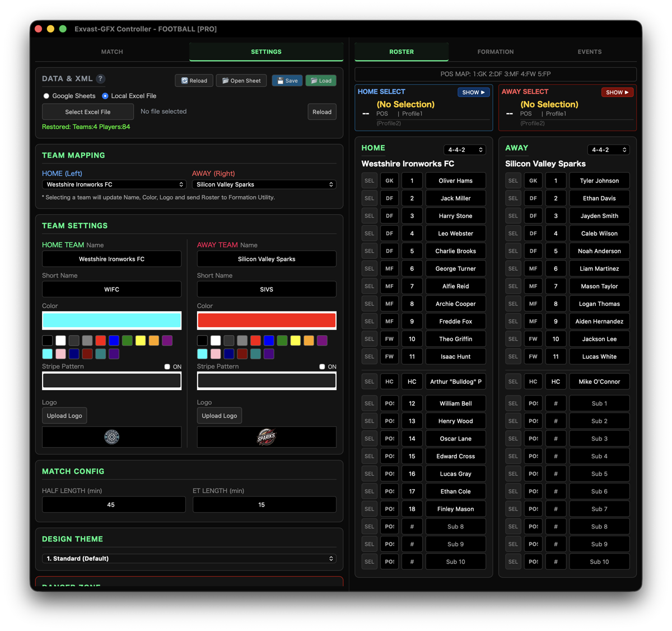Click Upload Logo for the away team
This screenshot has width=672, height=631.
pyautogui.click(x=220, y=415)
